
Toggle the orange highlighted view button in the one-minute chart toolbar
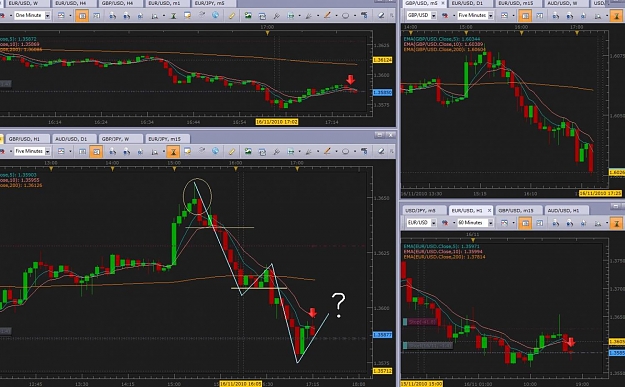pyautogui.click(x=82, y=16)
